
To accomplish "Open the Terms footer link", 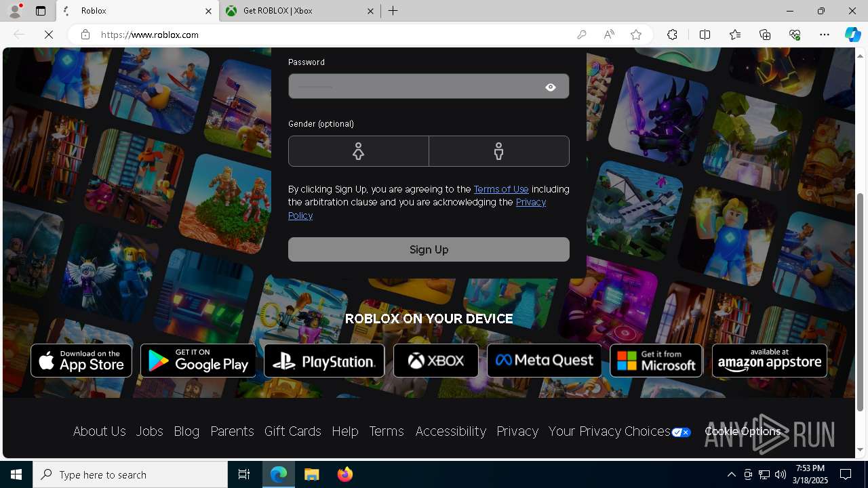I will 387,431.
